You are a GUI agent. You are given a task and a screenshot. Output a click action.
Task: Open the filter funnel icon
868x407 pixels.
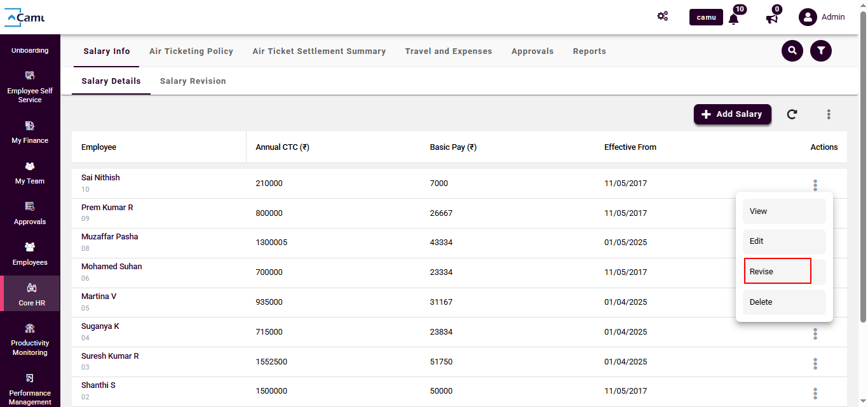pyautogui.click(x=821, y=51)
